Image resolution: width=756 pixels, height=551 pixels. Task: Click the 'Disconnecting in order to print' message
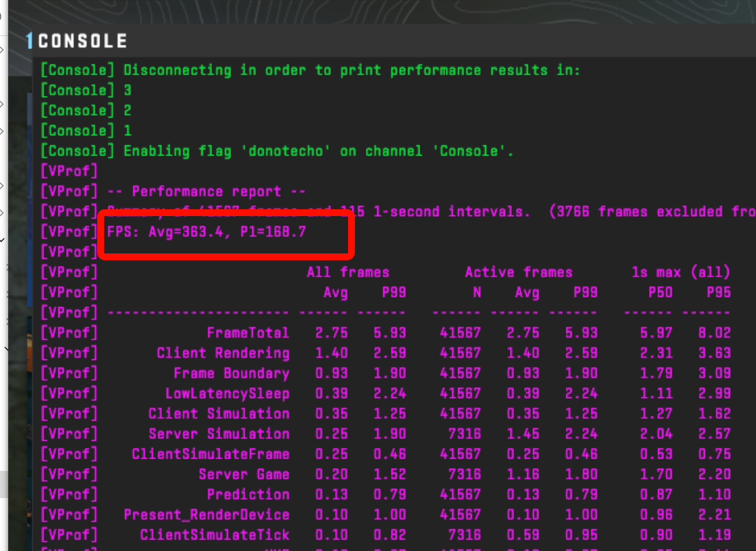tap(351, 71)
